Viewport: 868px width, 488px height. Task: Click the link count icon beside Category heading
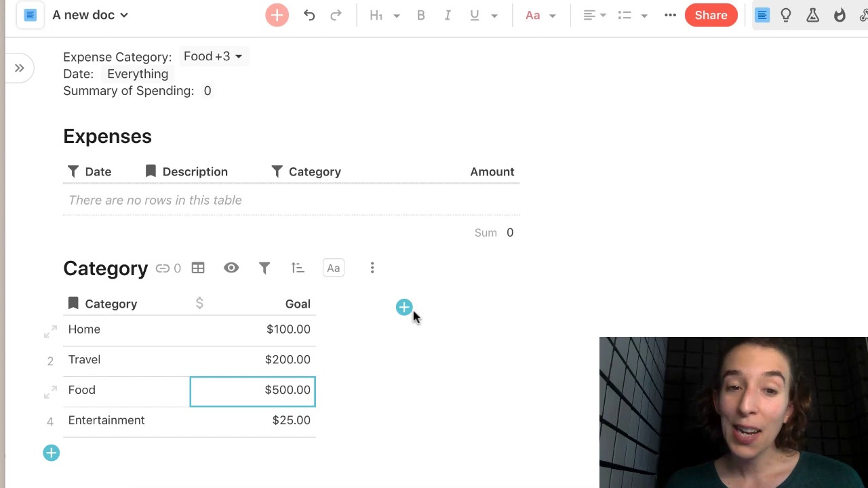point(168,268)
